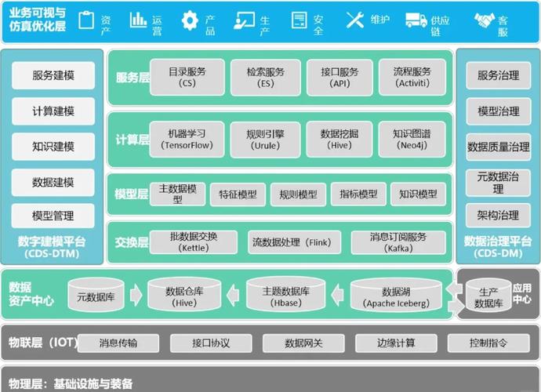Viewport: 541px width, 392px height.
Task: Click the wrench tools icon beside 维护
Action: (355, 20)
